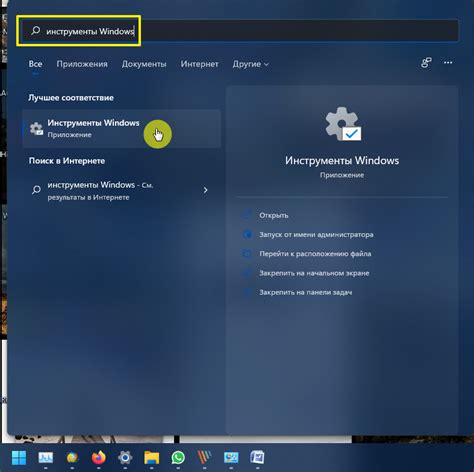Launch Firefox from the taskbar
Viewport: 474px width, 472px height.
99,458
